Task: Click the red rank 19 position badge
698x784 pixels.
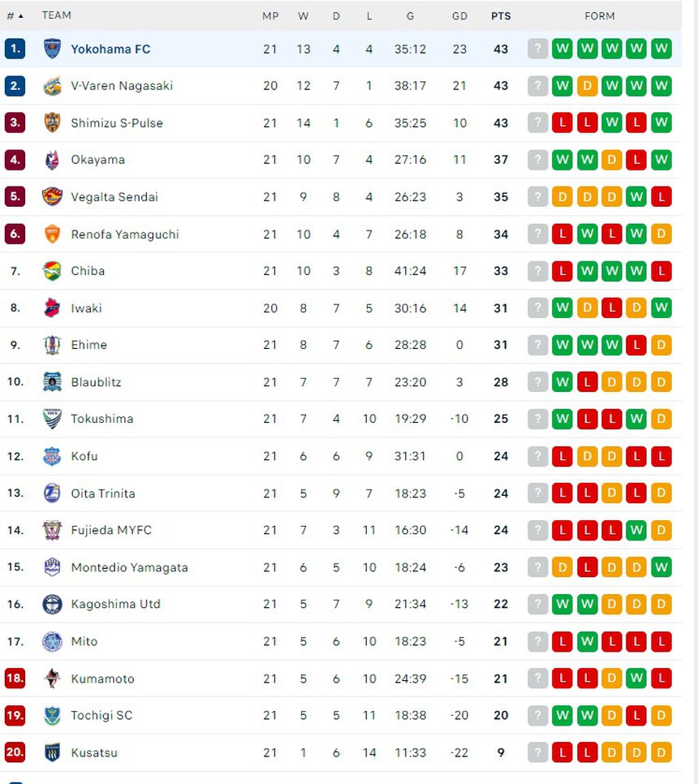Action: pyautogui.click(x=15, y=715)
